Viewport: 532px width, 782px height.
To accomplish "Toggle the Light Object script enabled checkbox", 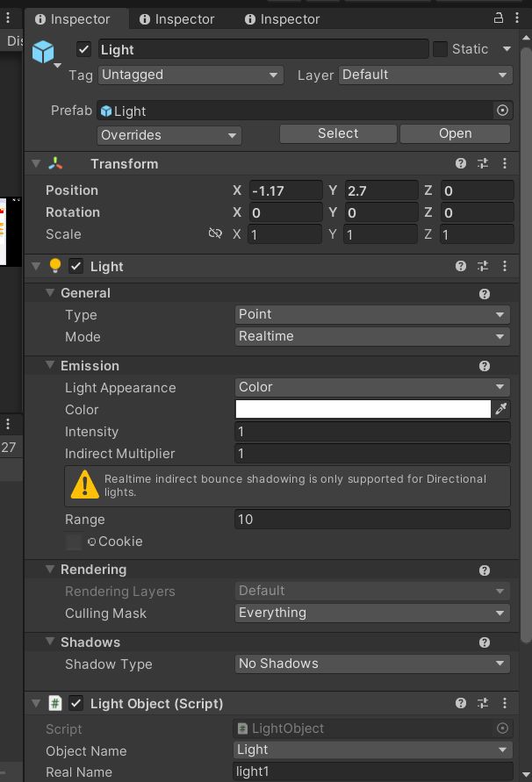I will [x=76, y=703].
